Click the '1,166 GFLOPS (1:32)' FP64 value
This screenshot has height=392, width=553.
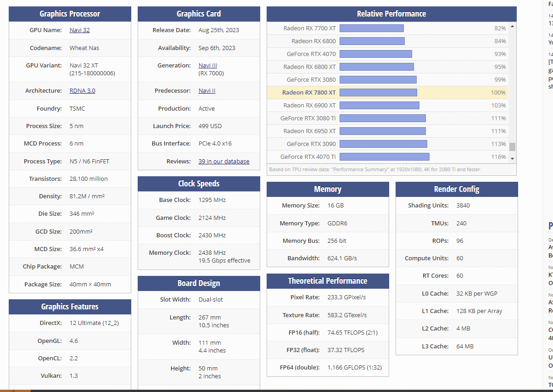click(354, 368)
